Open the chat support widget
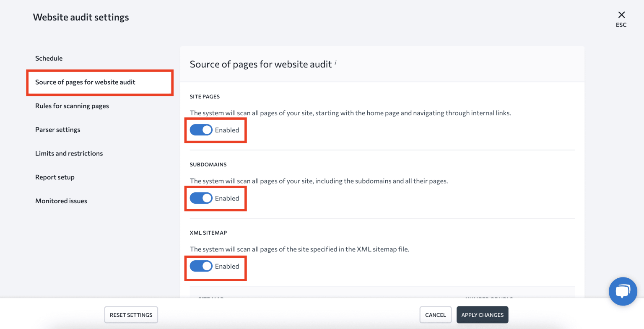This screenshot has height=329, width=644. click(x=623, y=291)
